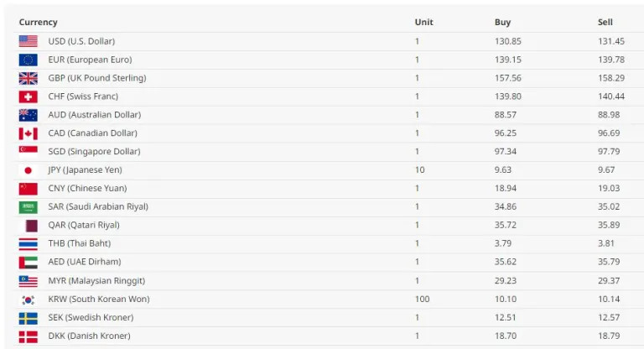Select the QAR (Qatari Riyal) row label
Image resolution: width=644 pixels, height=349 pixels.
[84, 226]
